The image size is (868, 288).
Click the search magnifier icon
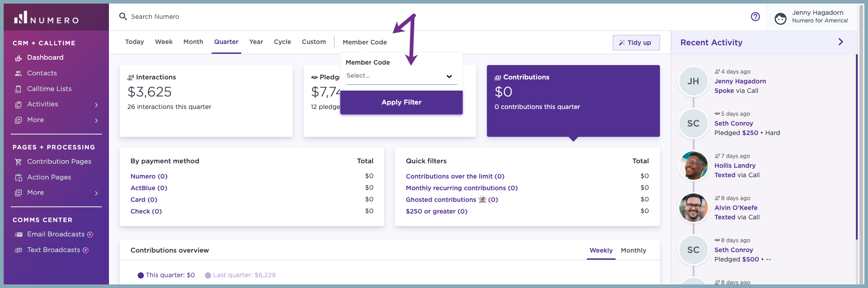[123, 17]
